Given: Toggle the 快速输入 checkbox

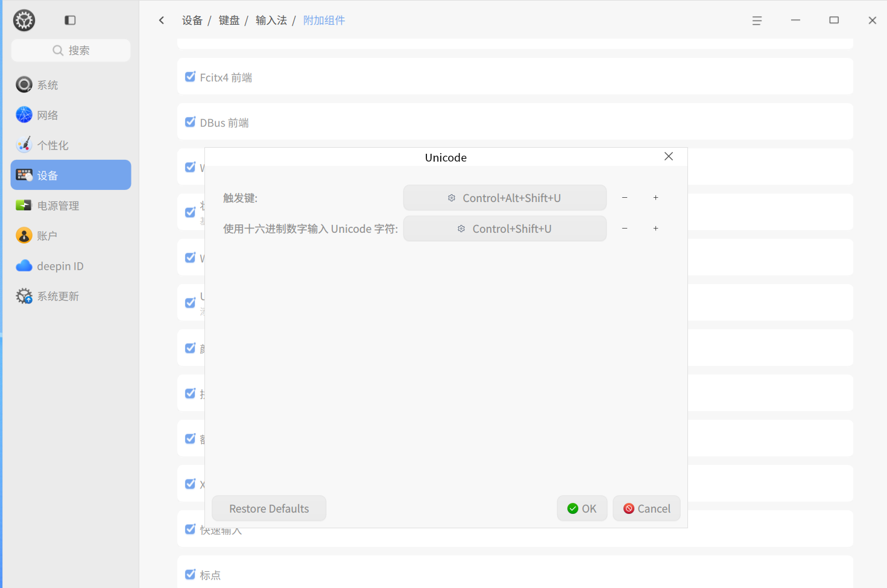Looking at the screenshot, I should coord(190,529).
